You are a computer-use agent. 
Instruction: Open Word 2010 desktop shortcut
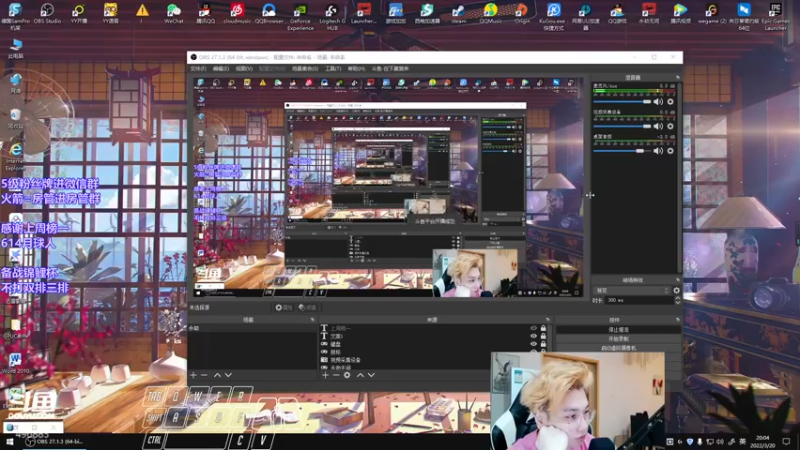[x=15, y=363]
